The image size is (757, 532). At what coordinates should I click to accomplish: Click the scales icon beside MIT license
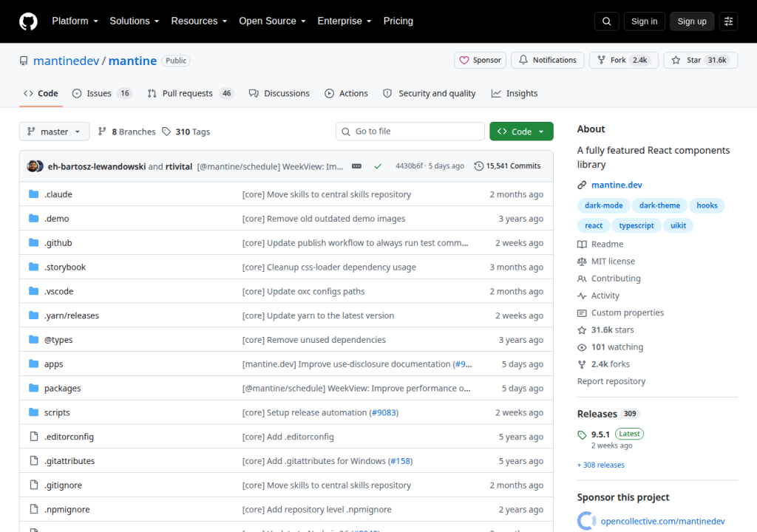(x=582, y=261)
